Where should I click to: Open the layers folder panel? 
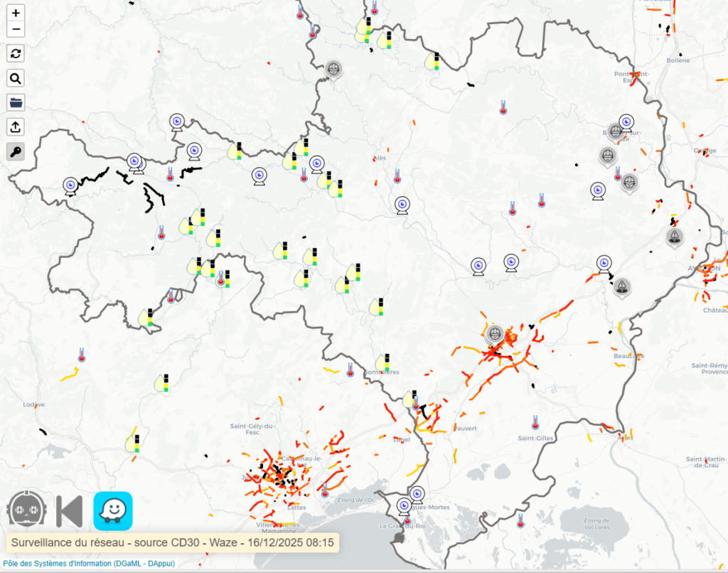[16, 102]
